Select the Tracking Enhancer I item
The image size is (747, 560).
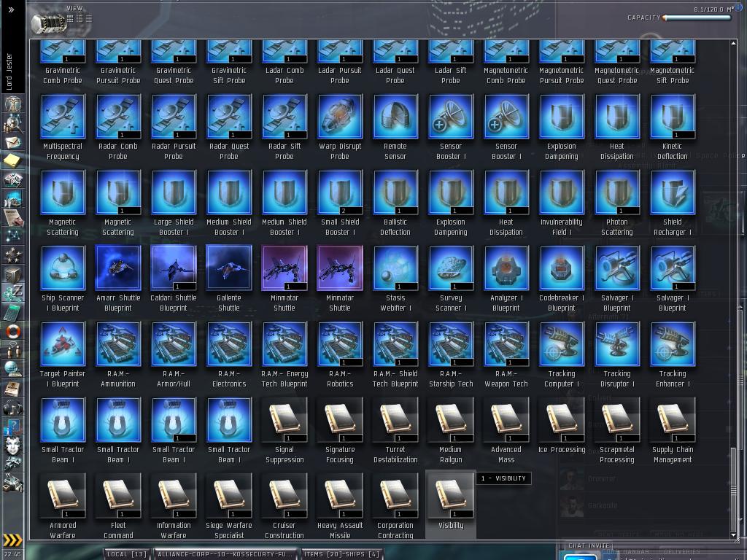click(672, 355)
